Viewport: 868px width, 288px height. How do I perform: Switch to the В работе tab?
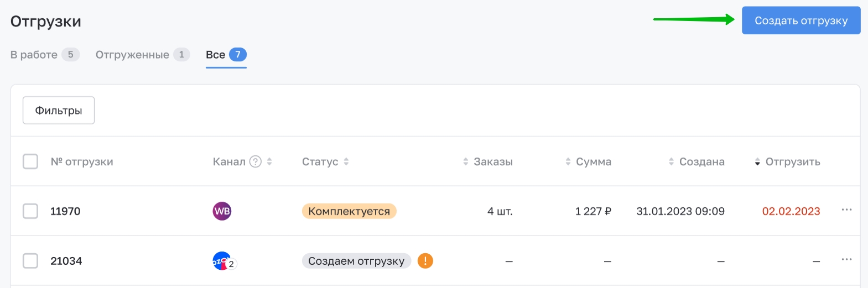click(45, 55)
